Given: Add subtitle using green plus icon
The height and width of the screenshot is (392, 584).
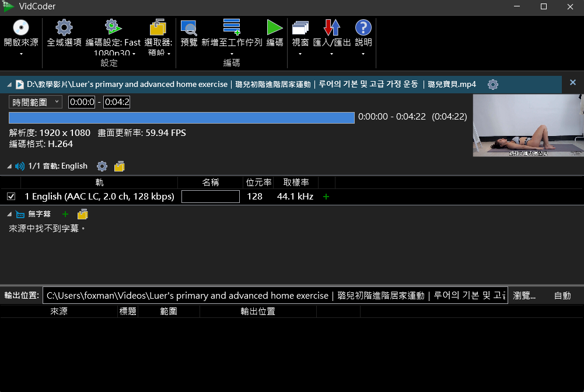Looking at the screenshot, I should (65, 214).
